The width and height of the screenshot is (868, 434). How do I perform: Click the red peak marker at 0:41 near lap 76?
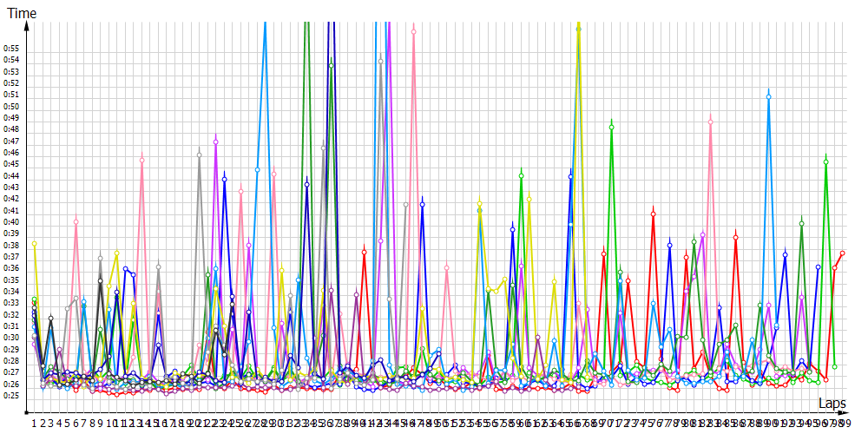[653, 214]
